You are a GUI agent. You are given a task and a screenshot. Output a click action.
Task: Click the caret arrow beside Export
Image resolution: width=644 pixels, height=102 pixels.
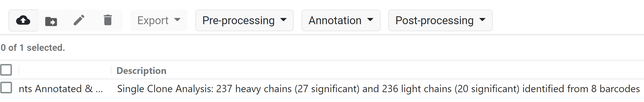[177, 20]
